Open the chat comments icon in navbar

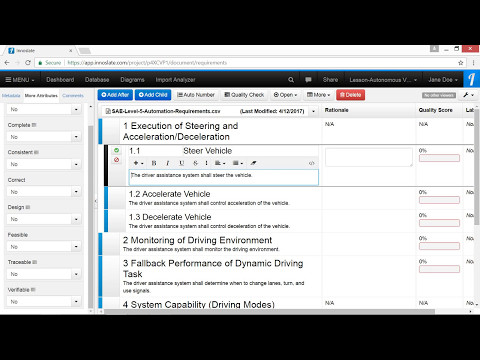click(x=308, y=80)
